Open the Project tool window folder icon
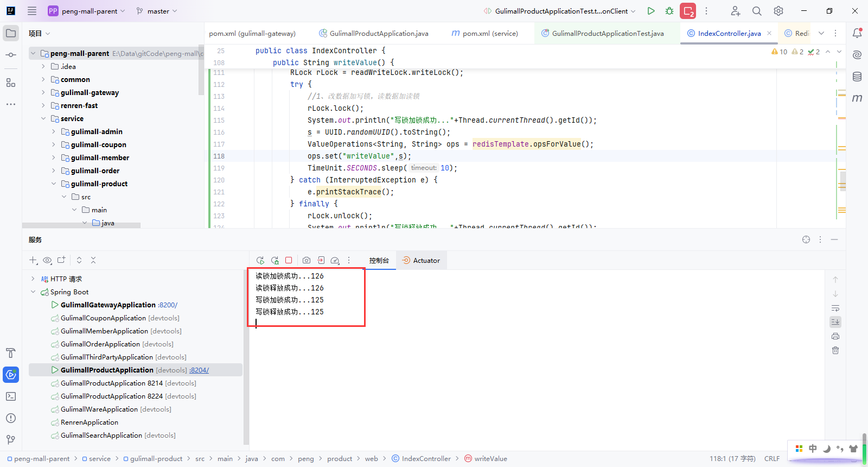 (11, 33)
